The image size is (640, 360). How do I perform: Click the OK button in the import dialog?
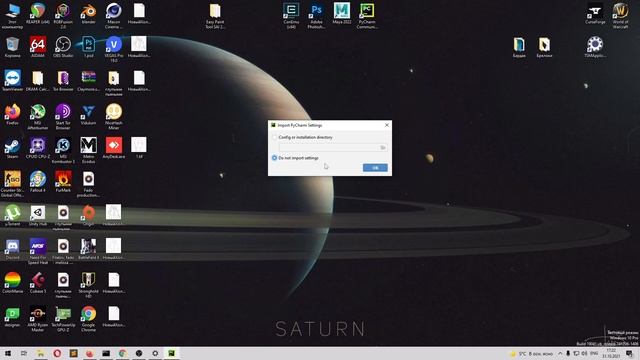[x=375, y=168]
